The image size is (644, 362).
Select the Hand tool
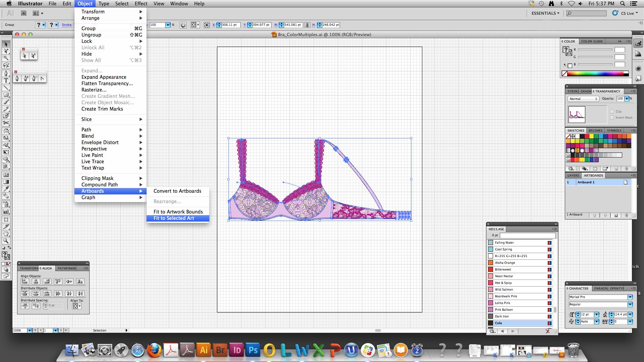[6, 234]
